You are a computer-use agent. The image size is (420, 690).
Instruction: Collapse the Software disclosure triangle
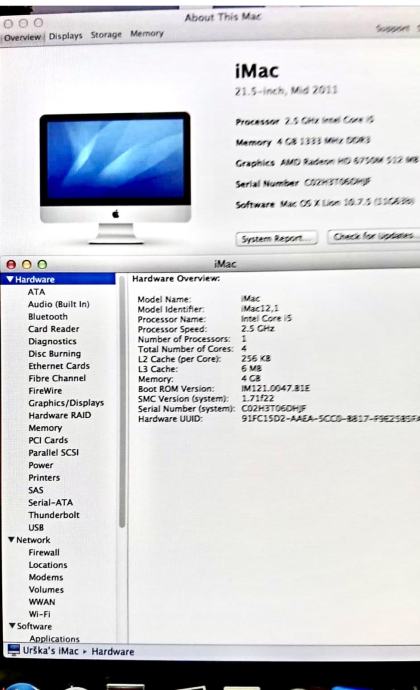12,626
